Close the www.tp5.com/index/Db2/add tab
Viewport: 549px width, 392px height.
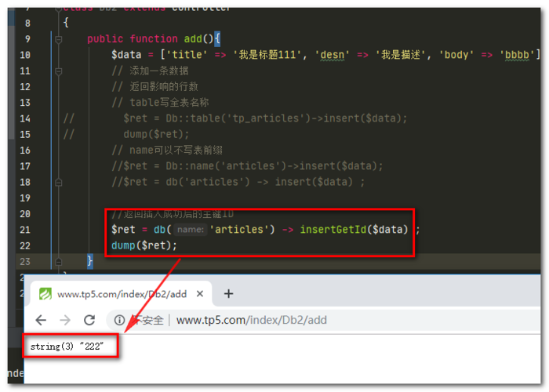pyautogui.click(x=200, y=294)
